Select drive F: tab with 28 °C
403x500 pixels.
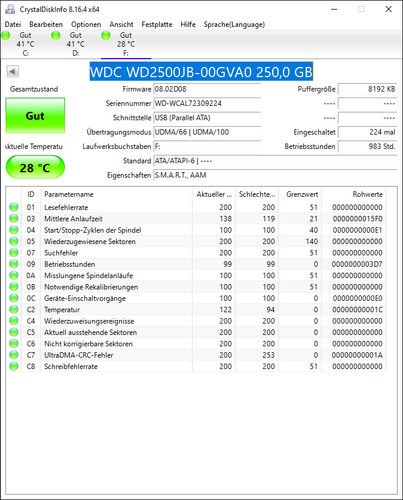(x=126, y=44)
